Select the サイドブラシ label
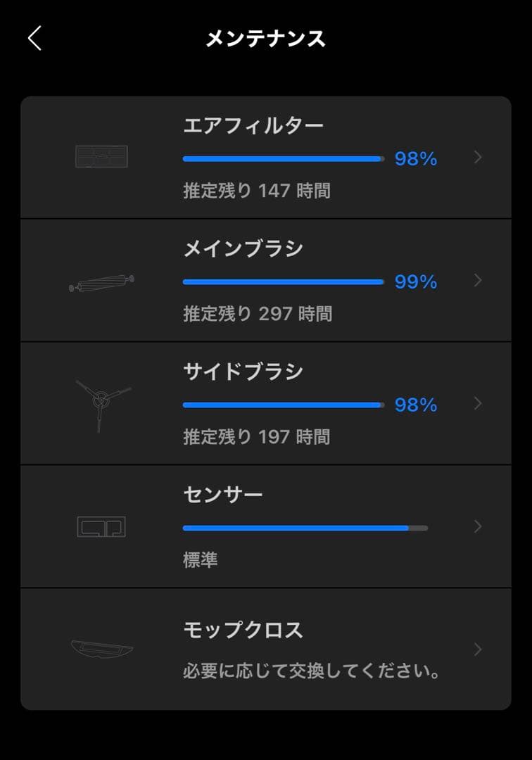 tap(243, 371)
